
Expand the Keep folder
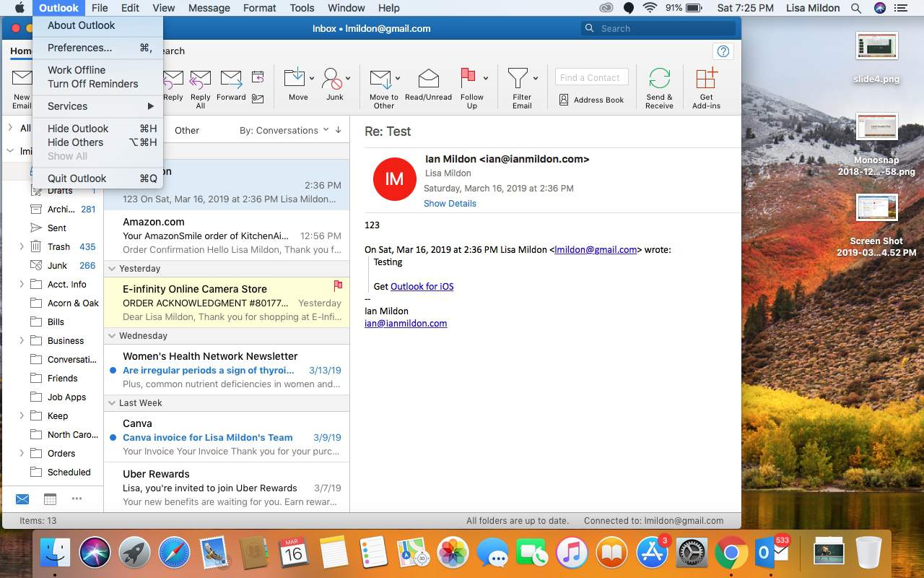[22, 415]
